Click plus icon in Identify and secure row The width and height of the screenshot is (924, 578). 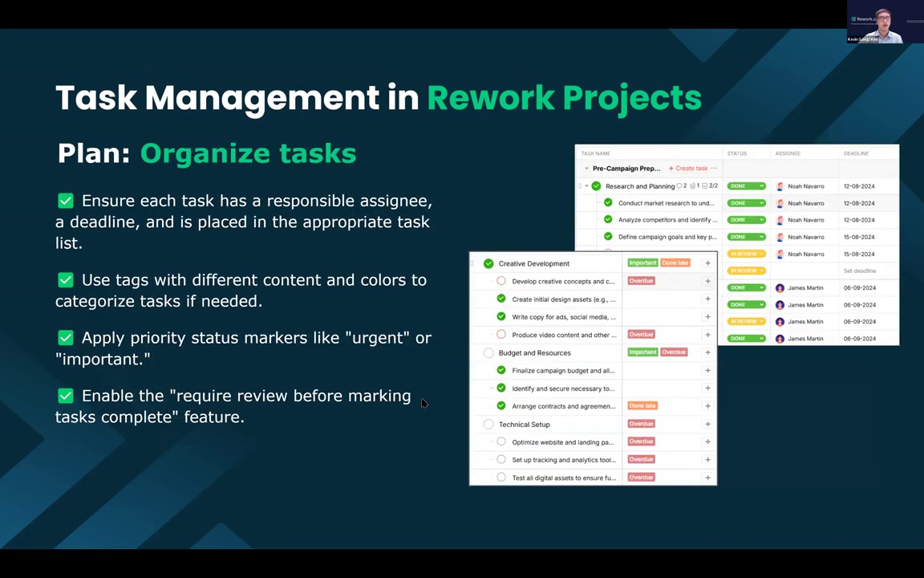[x=707, y=388]
